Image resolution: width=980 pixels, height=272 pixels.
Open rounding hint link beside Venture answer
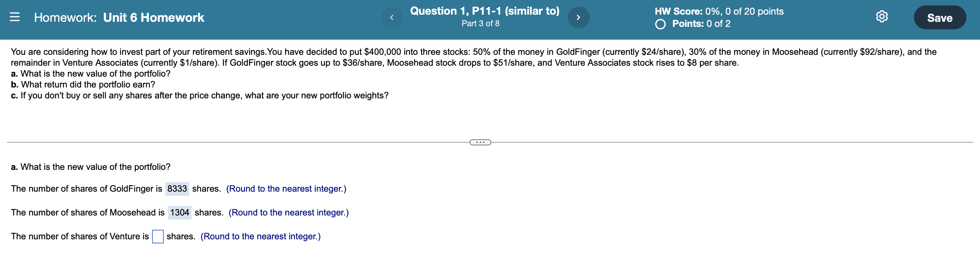point(261,236)
